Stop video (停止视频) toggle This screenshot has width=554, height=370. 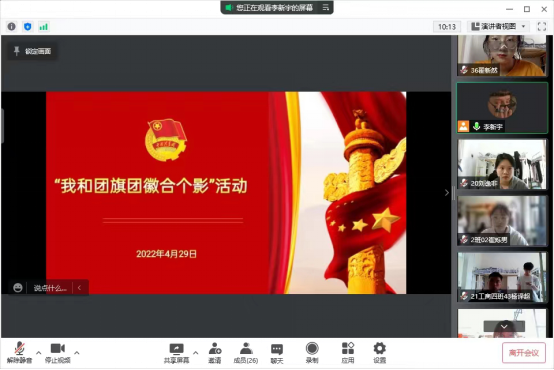point(58,353)
